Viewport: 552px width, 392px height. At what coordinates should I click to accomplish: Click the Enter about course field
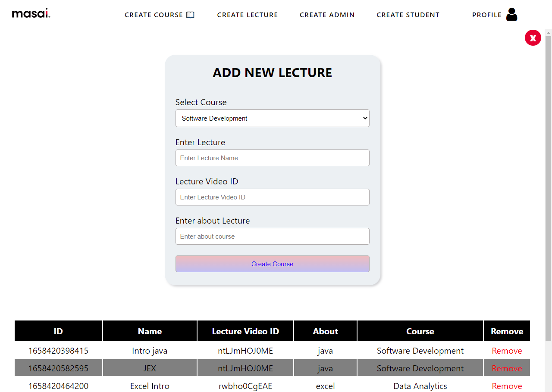pos(273,236)
